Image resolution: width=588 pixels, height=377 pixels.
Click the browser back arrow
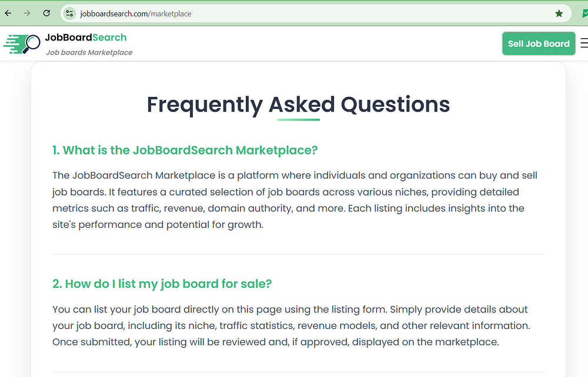pyautogui.click(x=8, y=13)
